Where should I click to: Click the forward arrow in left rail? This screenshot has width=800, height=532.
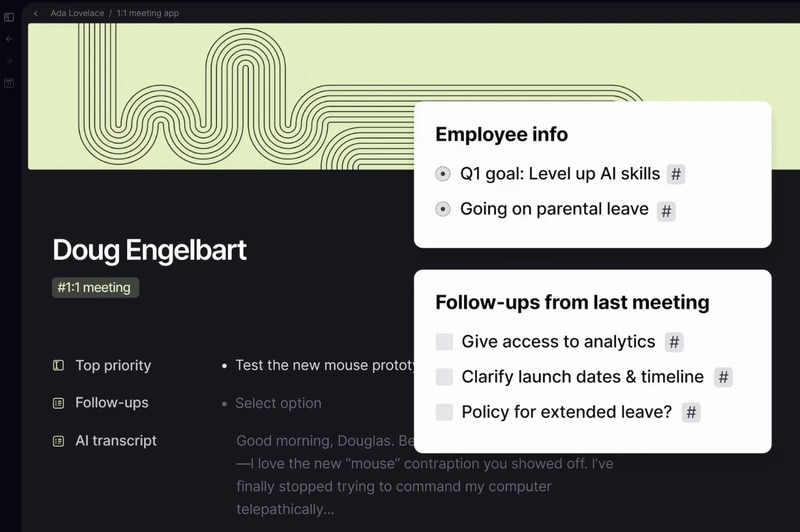(9, 61)
